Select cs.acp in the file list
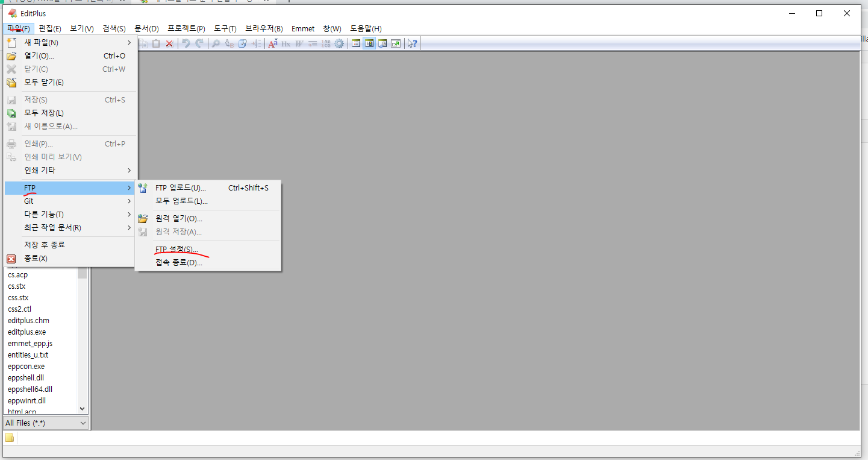Image resolution: width=868 pixels, height=460 pixels. click(18, 275)
